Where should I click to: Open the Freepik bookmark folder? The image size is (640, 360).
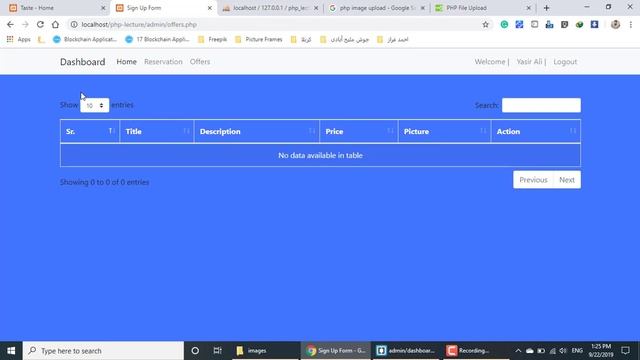[212, 39]
